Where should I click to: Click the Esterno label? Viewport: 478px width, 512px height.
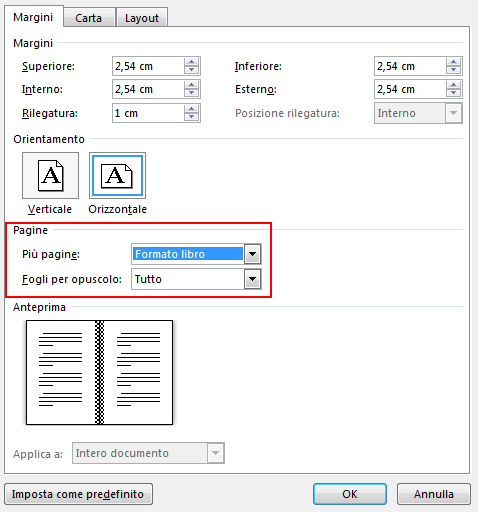[x=256, y=89]
